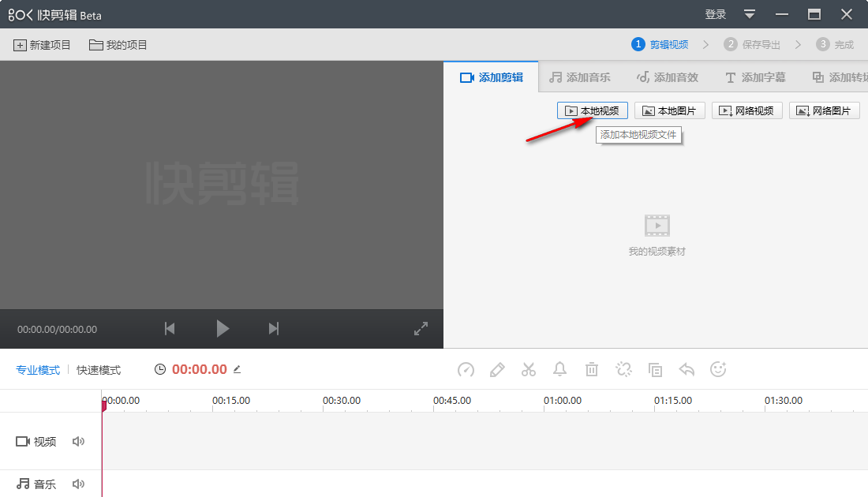Viewport: 868px width, 497px height.
Task: Click the 00:45.00 ruler label
Action: [451, 400]
